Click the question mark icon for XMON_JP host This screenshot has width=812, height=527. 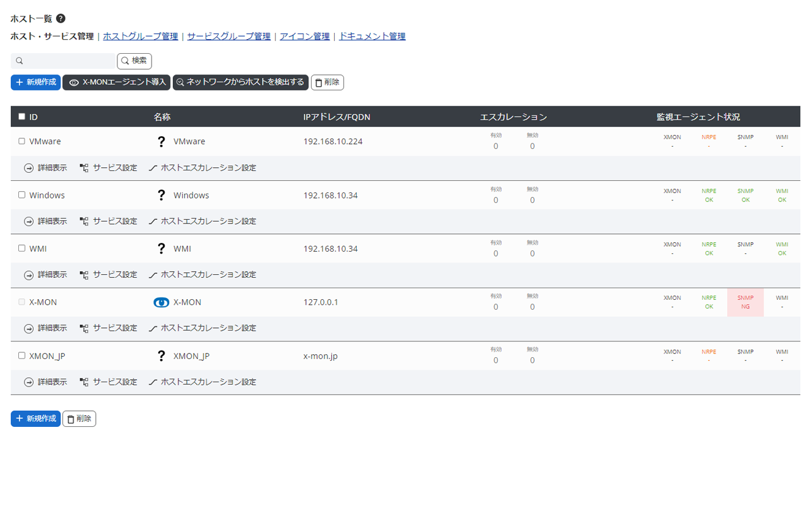(x=161, y=356)
